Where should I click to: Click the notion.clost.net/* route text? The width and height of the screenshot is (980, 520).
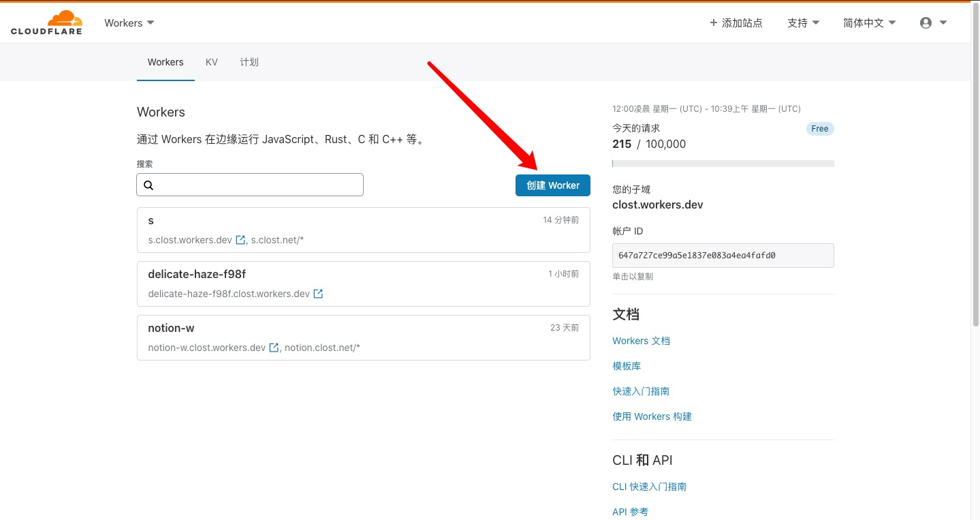[322, 348]
